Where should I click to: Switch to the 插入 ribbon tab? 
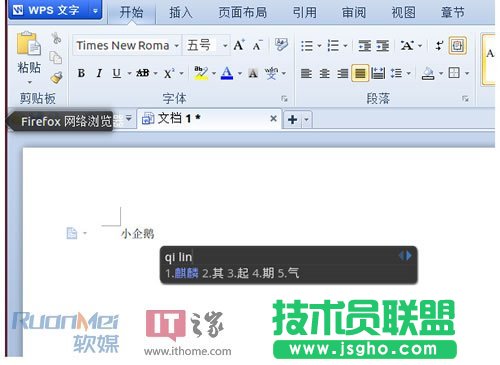[181, 13]
